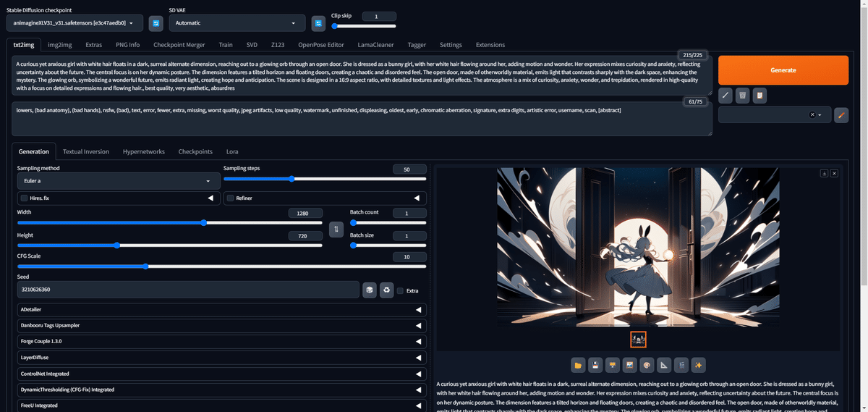Switch to the img2img tab
868x412 pixels.
(x=61, y=45)
